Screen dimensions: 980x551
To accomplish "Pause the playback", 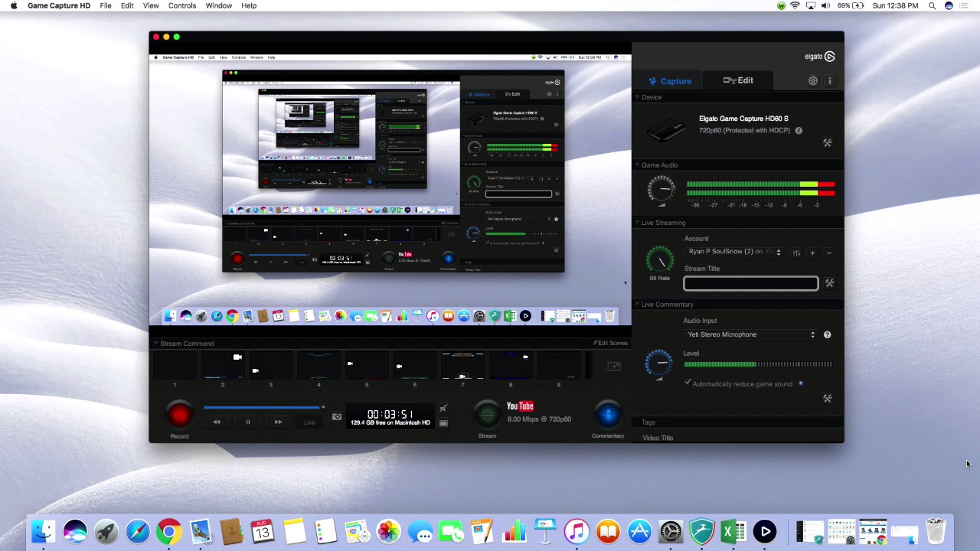I will [247, 422].
